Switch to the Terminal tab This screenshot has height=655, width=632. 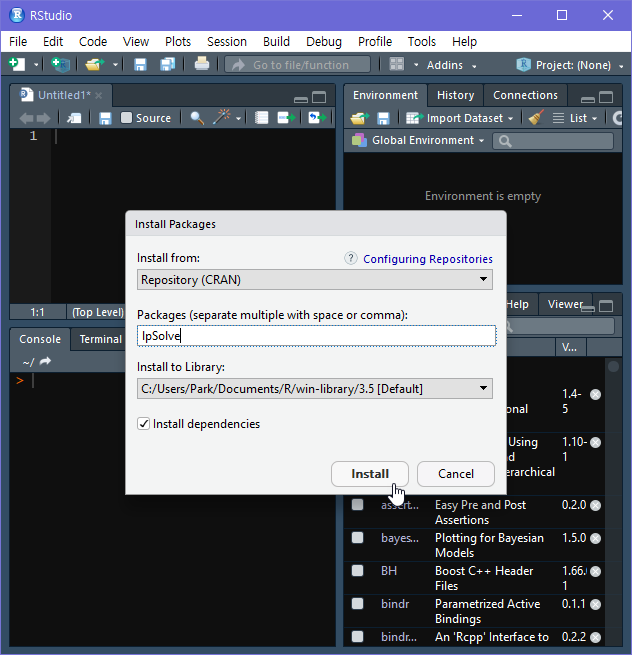(x=101, y=339)
